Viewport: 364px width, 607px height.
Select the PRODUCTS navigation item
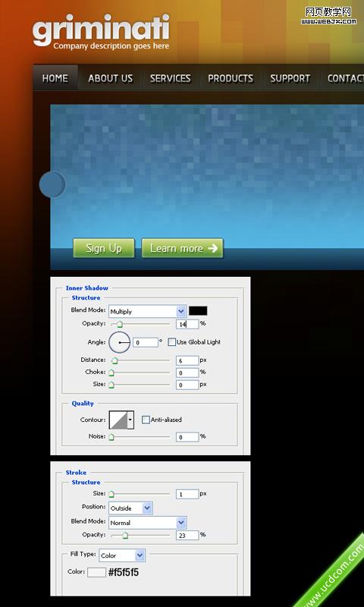pos(231,79)
